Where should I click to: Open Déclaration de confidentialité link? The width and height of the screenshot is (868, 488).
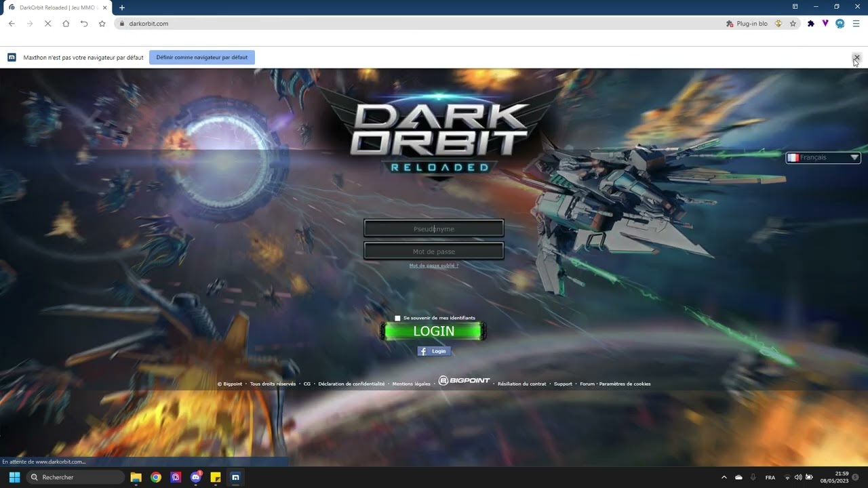[x=351, y=384]
